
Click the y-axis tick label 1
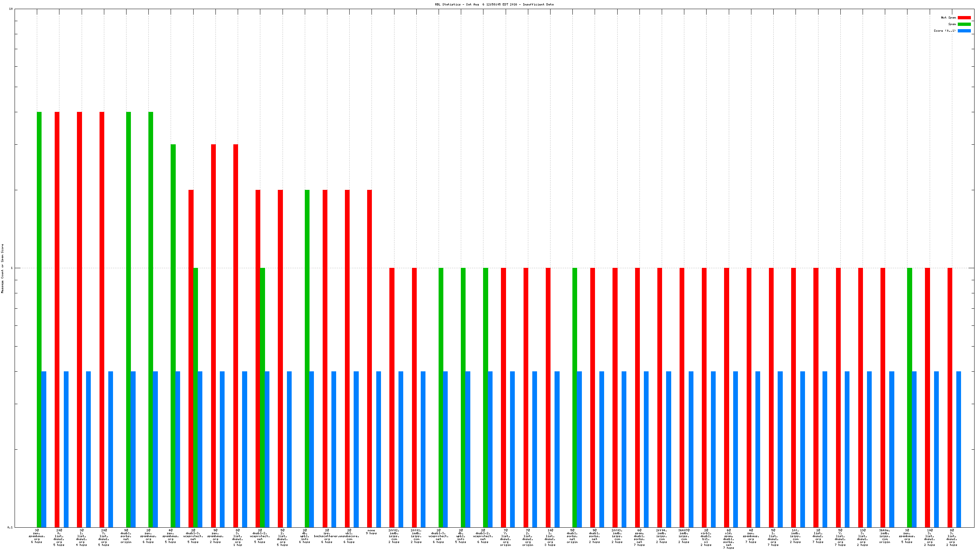pyautogui.click(x=11, y=268)
